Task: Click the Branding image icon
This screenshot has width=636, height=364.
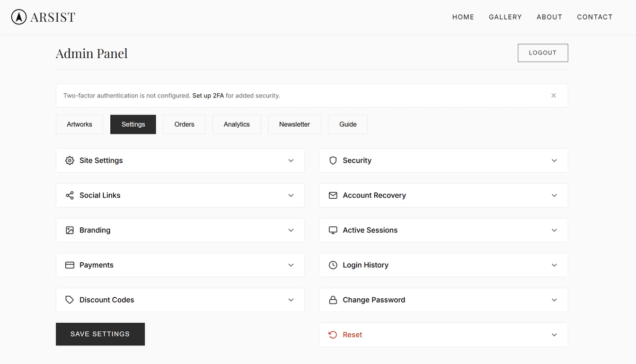Action: 69,230
